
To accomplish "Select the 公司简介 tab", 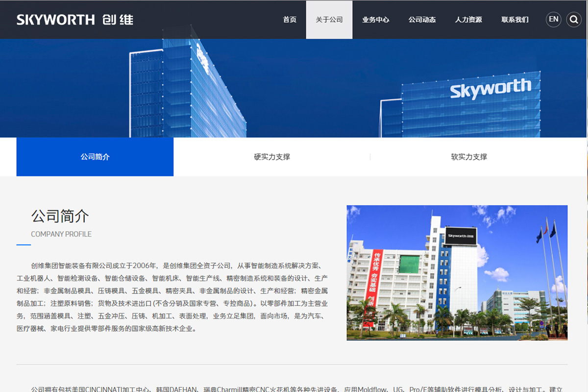I will [x=95, y=157].
